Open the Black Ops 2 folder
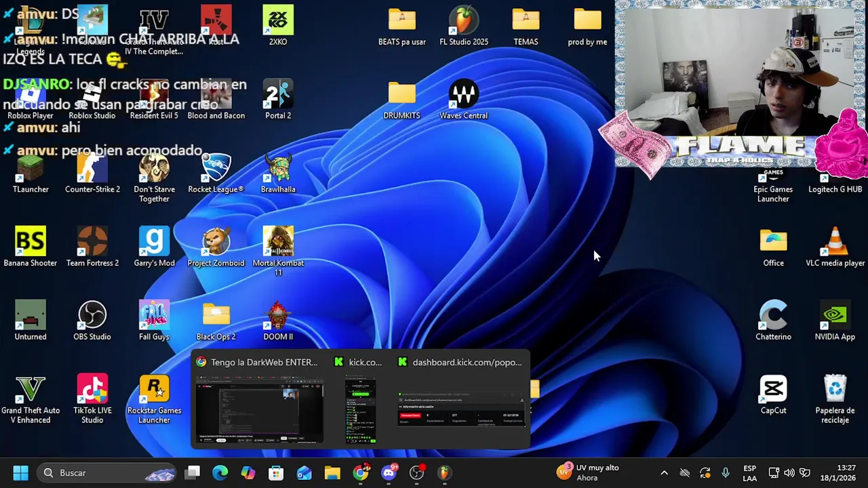 tap(216, 321)
